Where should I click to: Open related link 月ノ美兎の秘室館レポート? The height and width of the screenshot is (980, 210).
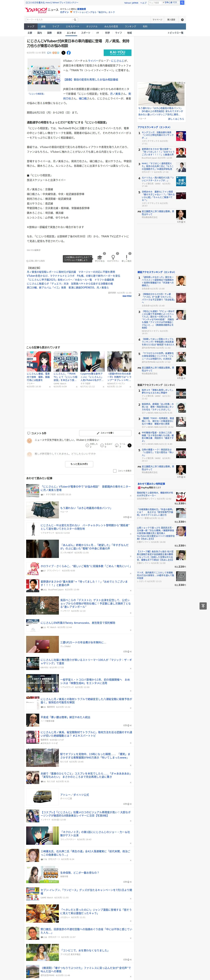[70, 272]
